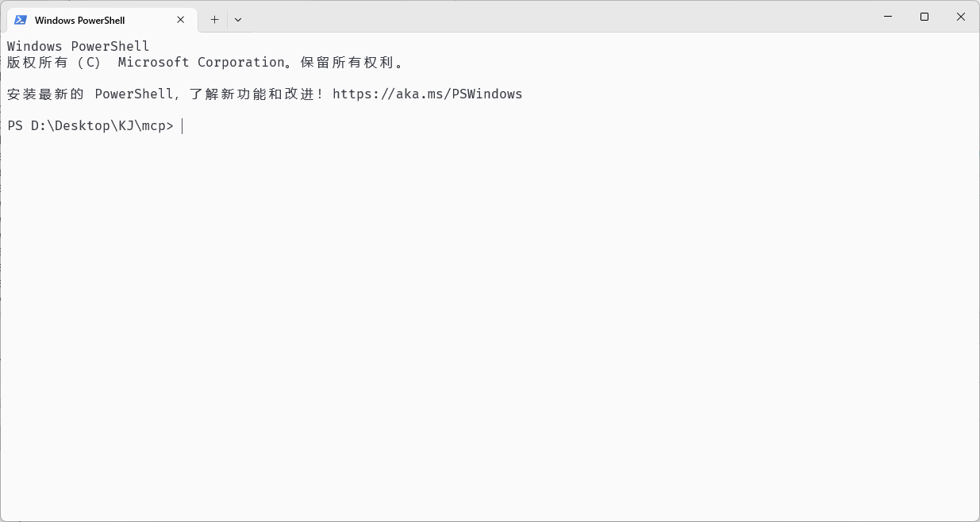
Task: Expand the terminal profile selector arrow
Action: 237,19
